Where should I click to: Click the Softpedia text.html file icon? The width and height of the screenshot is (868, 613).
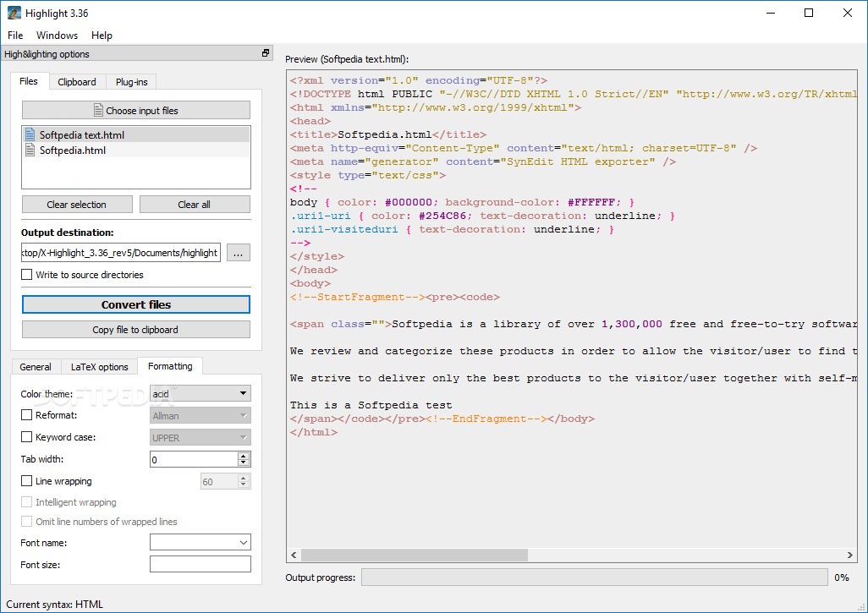click(30, 134)
